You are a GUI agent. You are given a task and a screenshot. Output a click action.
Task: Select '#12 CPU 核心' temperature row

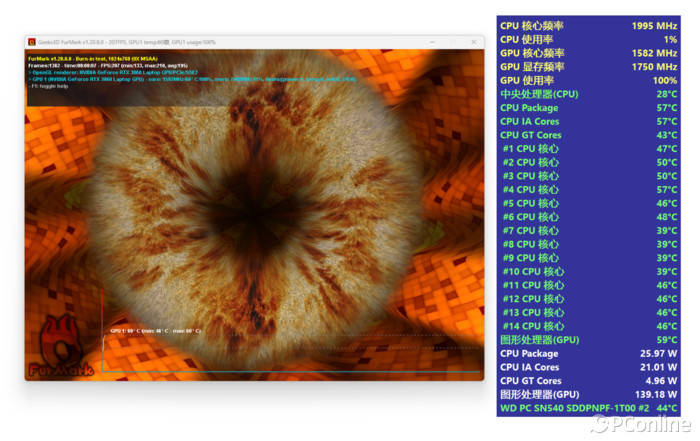click(588, 299)
